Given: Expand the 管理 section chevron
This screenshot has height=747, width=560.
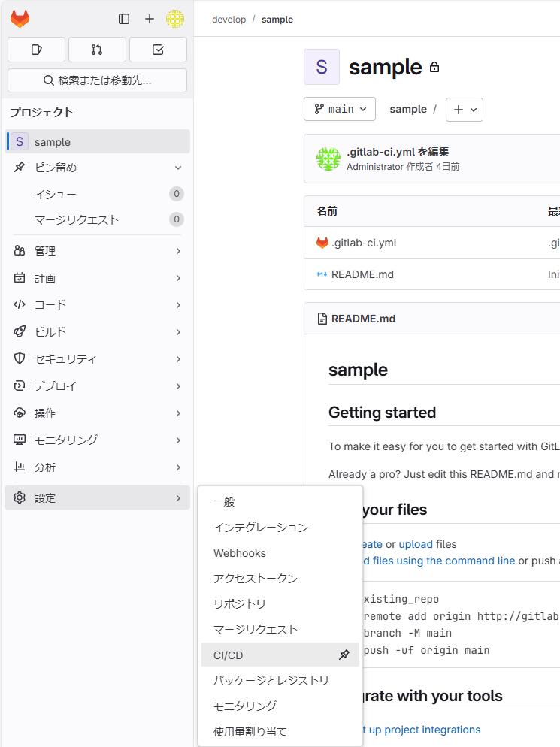Looking at the screenshot, I should click(178, 250).
